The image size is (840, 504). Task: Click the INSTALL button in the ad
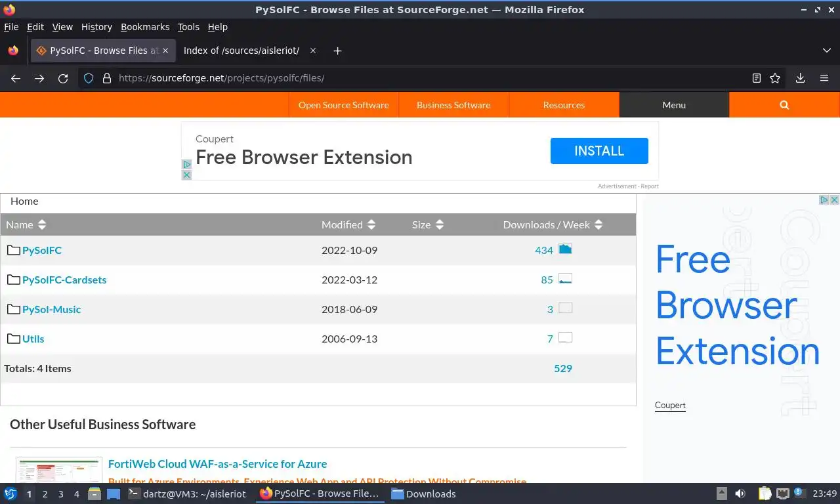coord(599,151)
